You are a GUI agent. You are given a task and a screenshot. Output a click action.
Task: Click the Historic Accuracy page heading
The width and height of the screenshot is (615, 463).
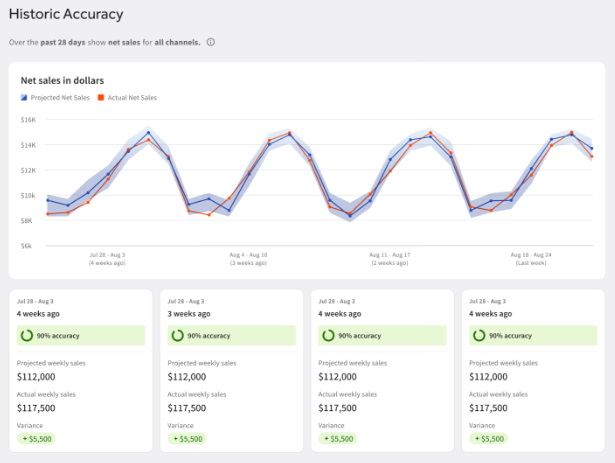tap(66, 14)
